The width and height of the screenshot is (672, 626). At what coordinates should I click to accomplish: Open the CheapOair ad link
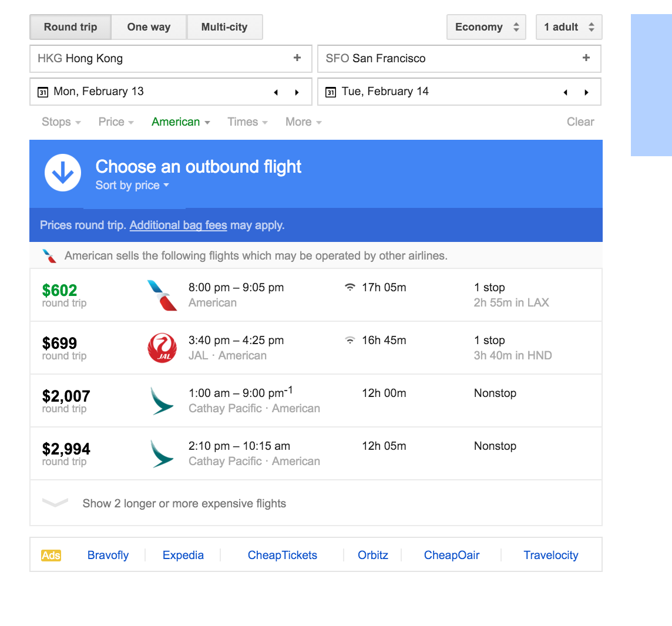452,556
